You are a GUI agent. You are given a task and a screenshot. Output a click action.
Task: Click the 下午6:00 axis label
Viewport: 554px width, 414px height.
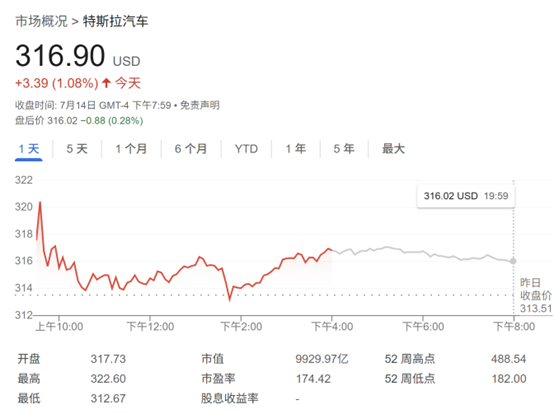(423, 327)
